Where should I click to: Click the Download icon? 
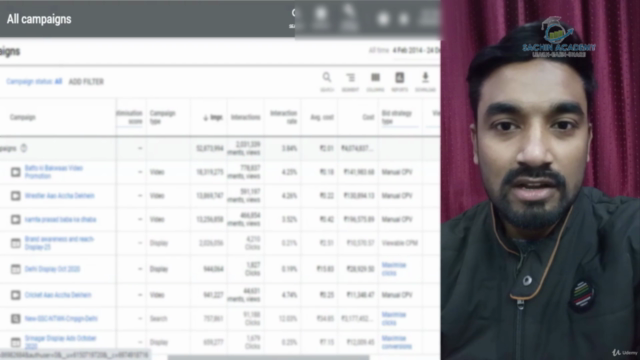pos(425,82)
